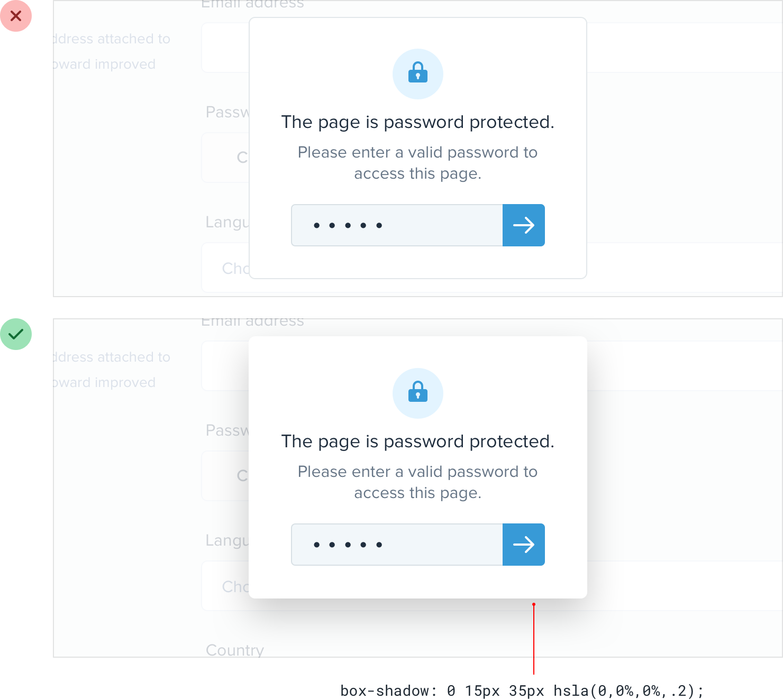
Task: Click faded 'ddress attached to' text in top panel
Action: [x=112, y=39]
